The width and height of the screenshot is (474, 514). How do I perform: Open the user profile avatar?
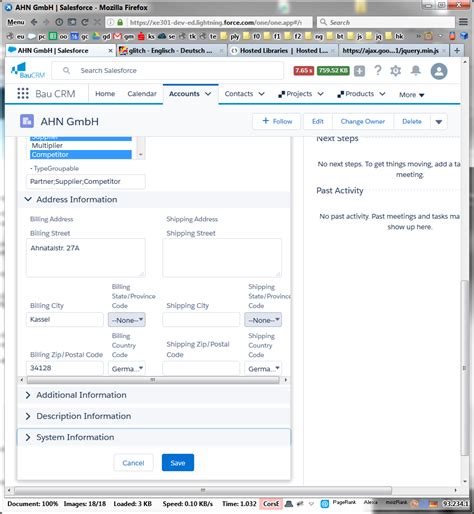pyautogui.click(x=439, y=71)
